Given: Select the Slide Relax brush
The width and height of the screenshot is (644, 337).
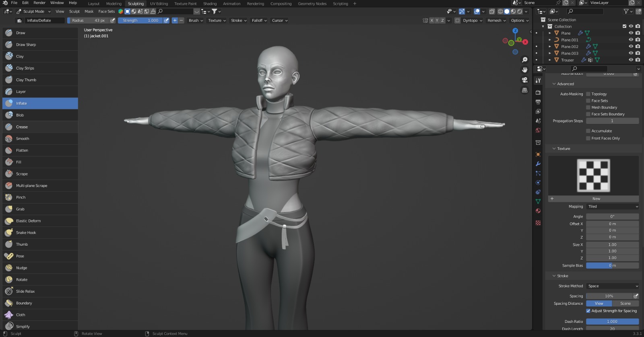Looking at the screenshot, I should (40, 291).
